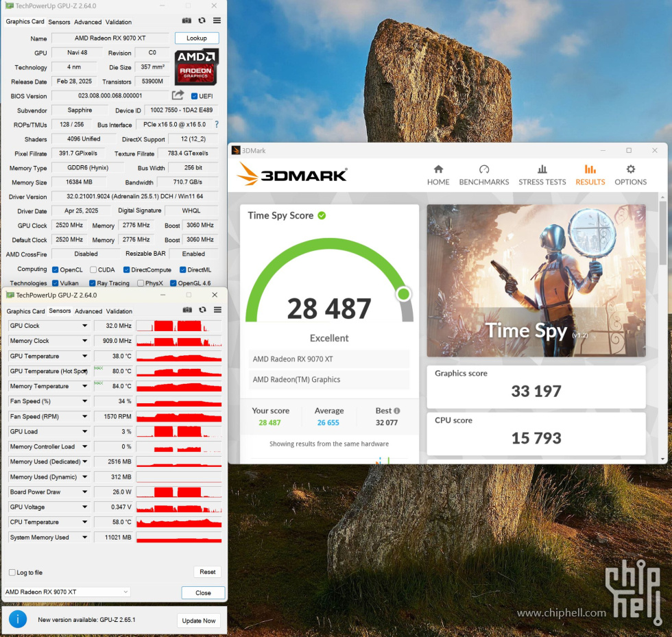672x637 pixels.
Task: Enable the Log to file checkbox
Action: (12, 573)
